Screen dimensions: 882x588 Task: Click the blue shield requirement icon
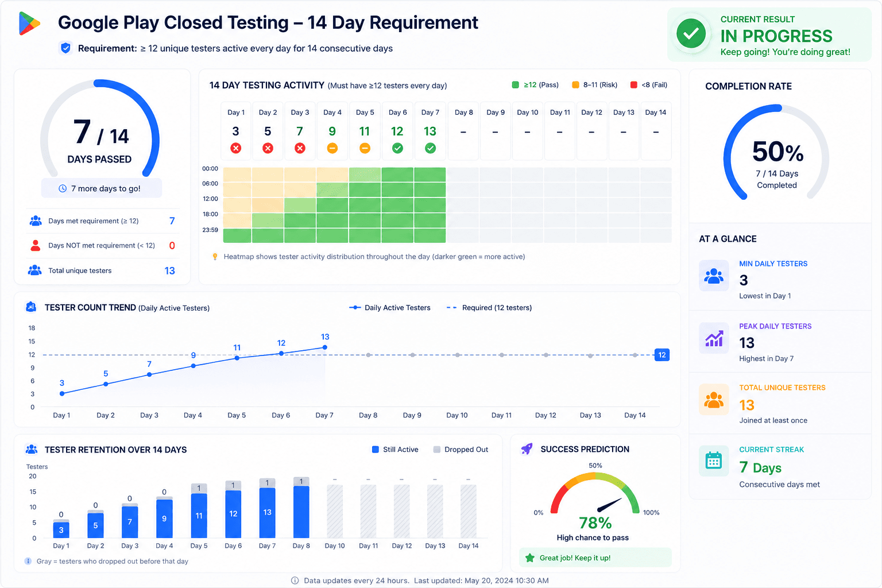click(65, 48)
